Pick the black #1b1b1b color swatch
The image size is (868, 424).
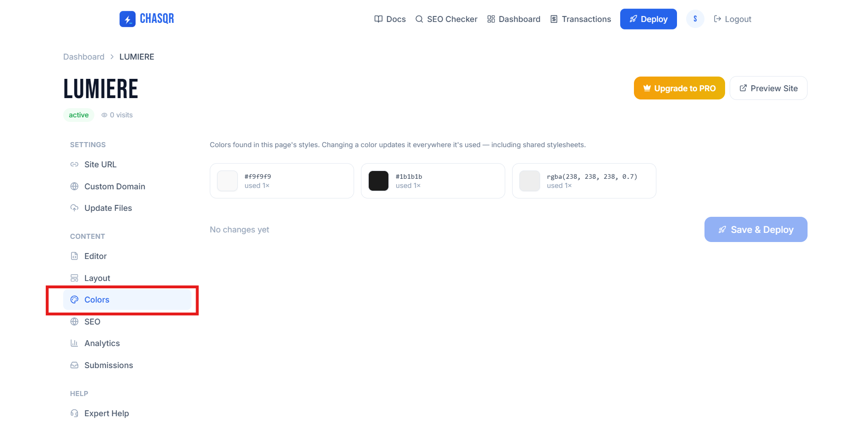tap(378, 181)
